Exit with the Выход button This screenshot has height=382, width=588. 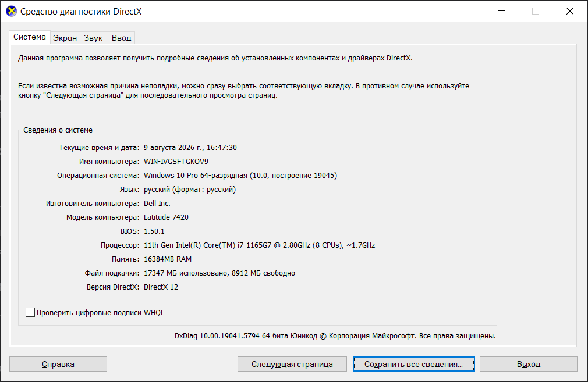tap(529, 364)
